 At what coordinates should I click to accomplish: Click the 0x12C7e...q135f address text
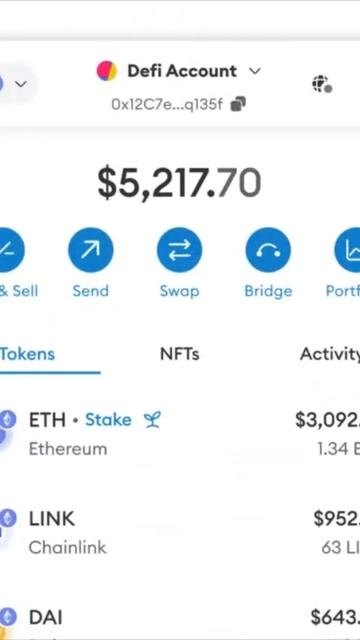(167, 104)
